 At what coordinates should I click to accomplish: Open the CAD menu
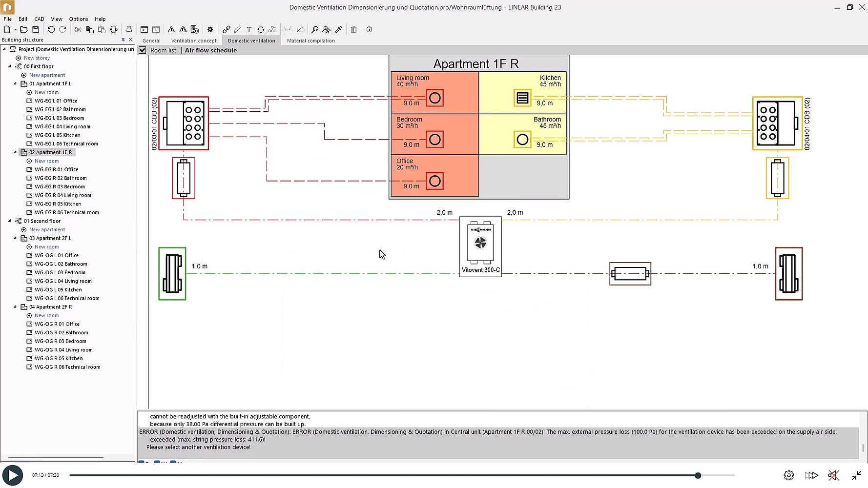pyautogui.click(x=39, y=19)
